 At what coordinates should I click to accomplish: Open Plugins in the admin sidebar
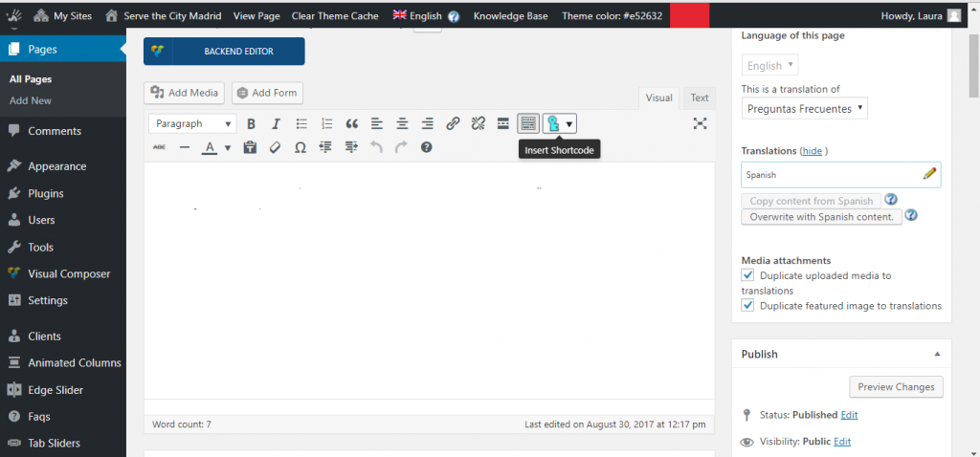(46, 193)
